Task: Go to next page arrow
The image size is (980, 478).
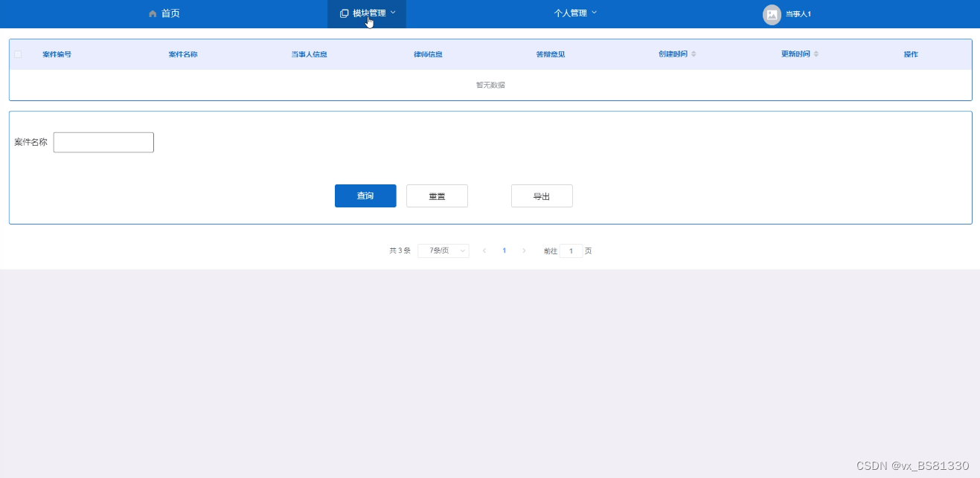Action: [524, 251]
